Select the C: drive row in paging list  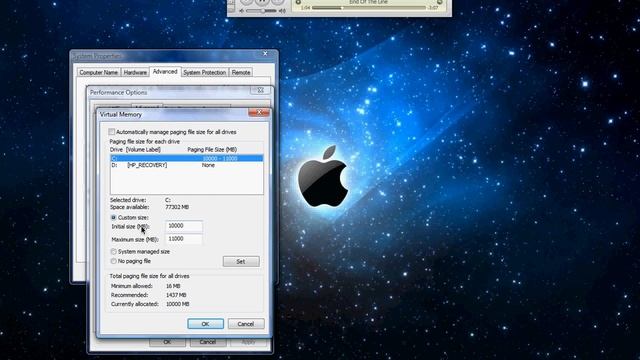(x=187, y=158)
